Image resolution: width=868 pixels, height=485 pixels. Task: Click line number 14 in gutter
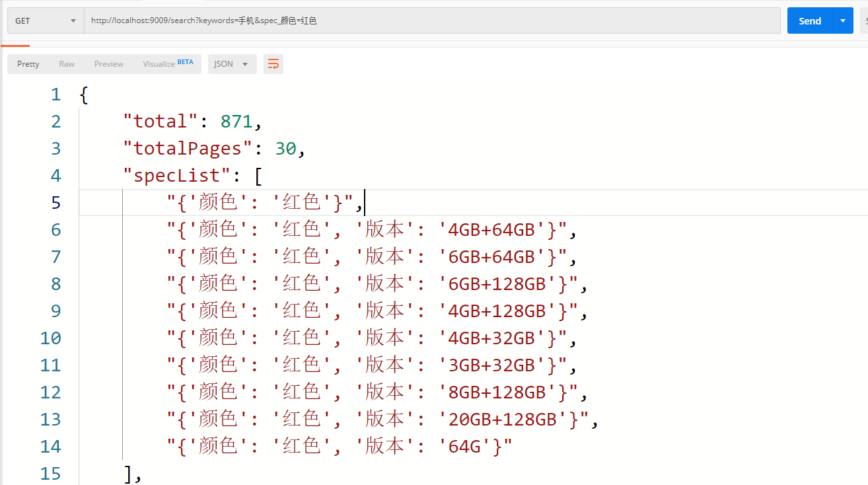pos(50,447)
